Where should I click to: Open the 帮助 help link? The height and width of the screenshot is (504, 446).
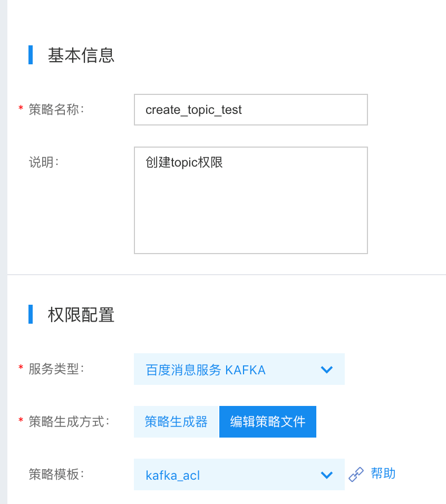(383, 473)
